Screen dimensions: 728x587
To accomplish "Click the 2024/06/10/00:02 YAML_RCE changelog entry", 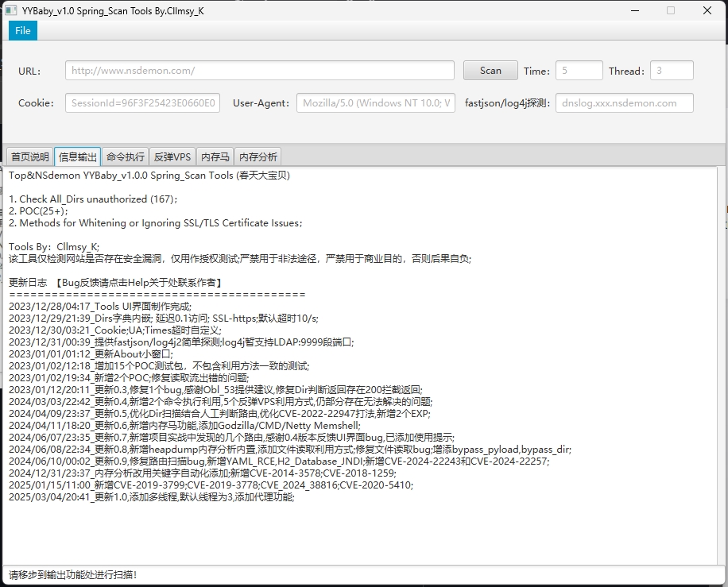I will pos(279,461).
